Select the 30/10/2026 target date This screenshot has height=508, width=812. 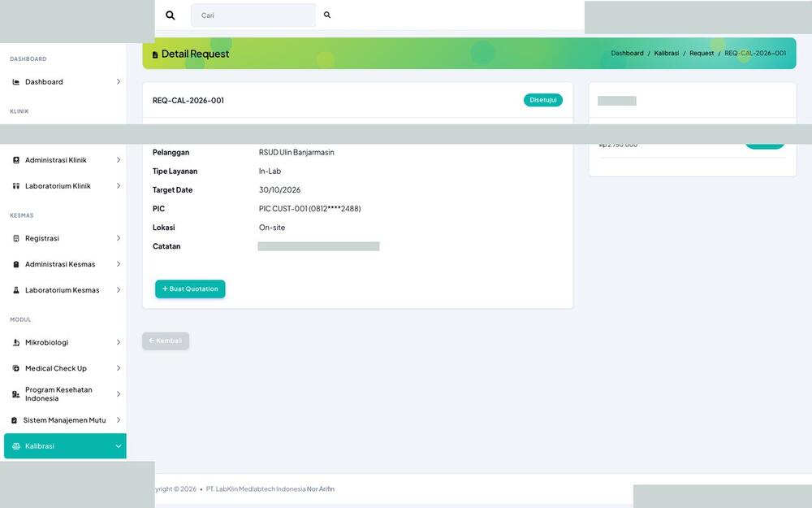(x=279, y=190)
